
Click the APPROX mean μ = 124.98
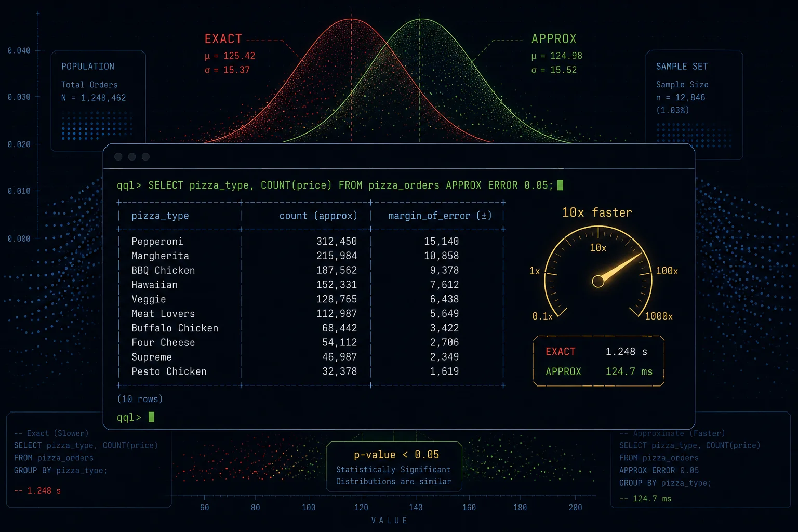(556, 56)
